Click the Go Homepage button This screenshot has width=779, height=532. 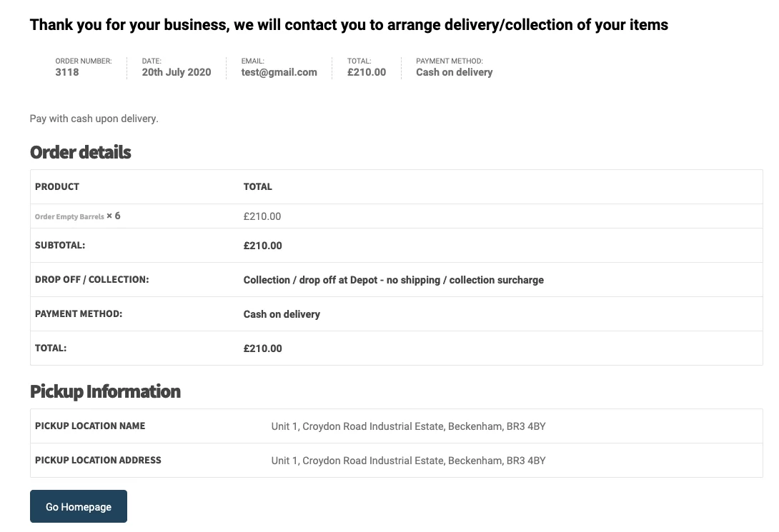click(79, 506)
